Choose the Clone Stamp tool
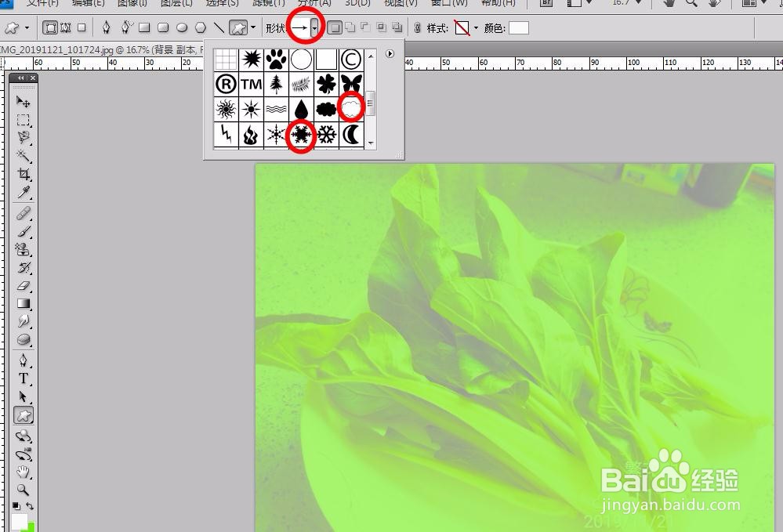783x532 pixels. click(23, 249)
